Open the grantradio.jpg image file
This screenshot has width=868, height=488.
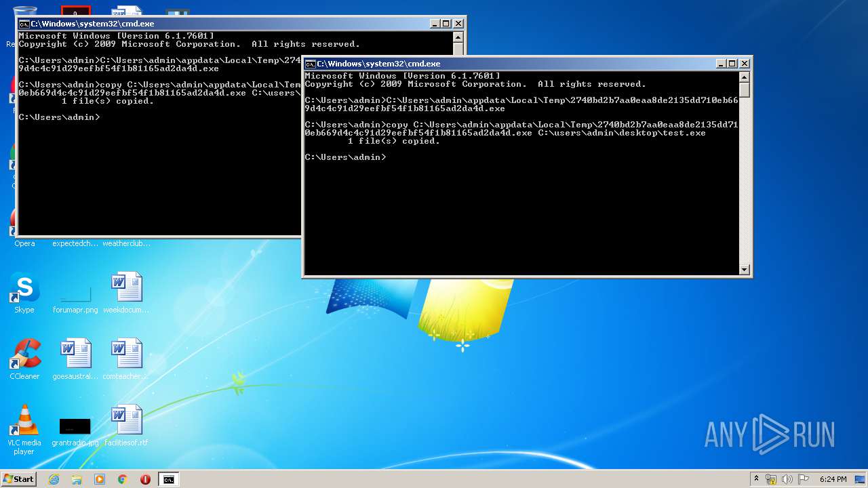tap(75, 426)
